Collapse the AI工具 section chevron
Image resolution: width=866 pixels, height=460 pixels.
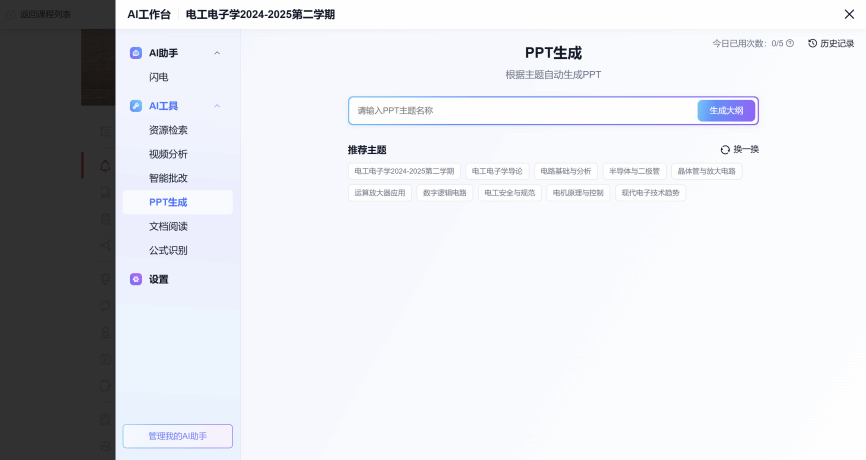(217, 106)
